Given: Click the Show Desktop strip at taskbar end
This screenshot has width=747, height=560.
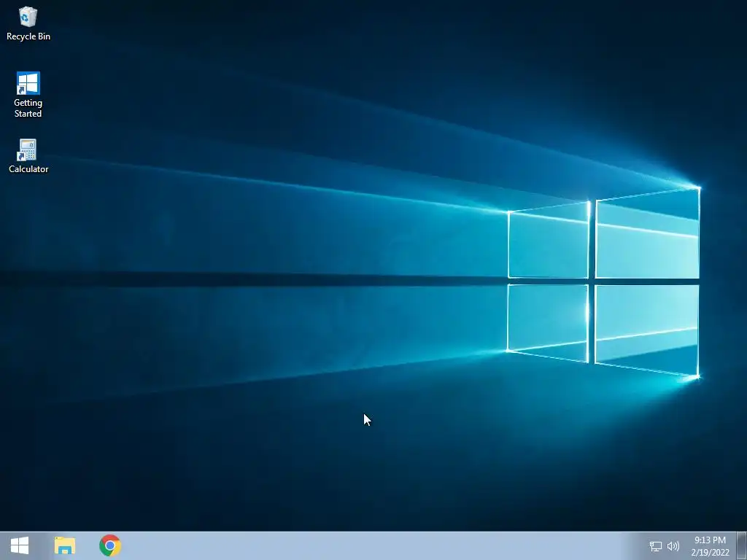Looking at the screenshot, I should coord(742,545).
